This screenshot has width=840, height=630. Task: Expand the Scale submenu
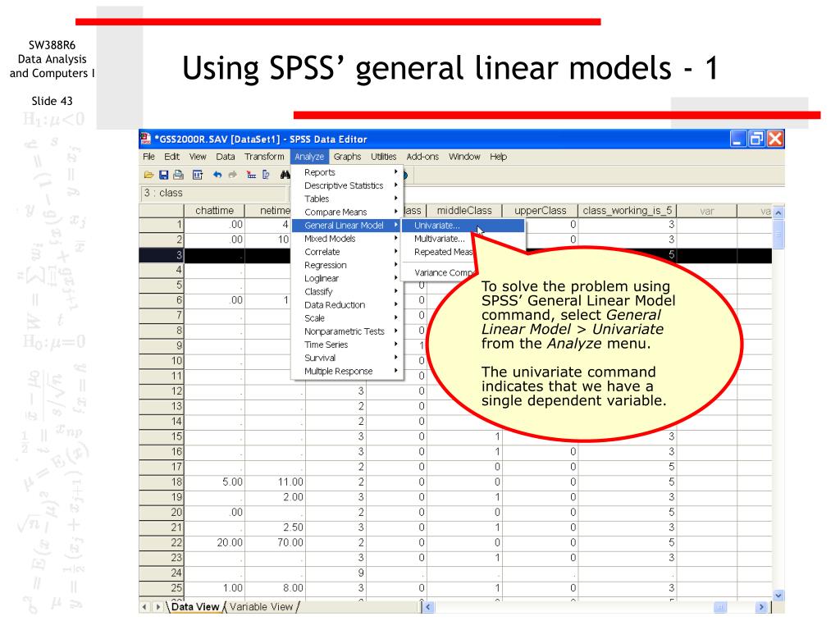tap(347, 318)
